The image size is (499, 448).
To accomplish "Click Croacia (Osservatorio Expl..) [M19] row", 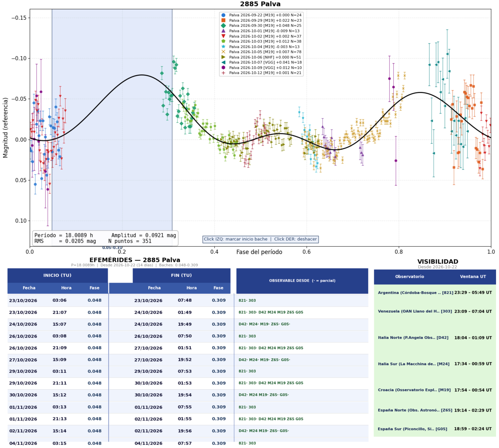I will point(435,390).
